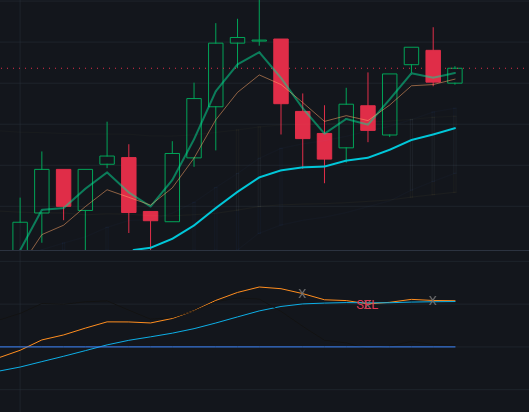Click the red dotted horizontal price line

[264, 68]
